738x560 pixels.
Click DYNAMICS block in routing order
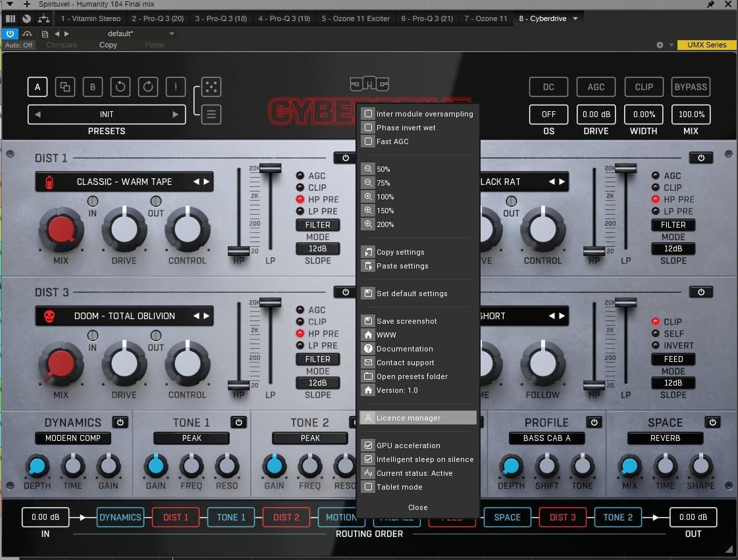click(120, 517)
